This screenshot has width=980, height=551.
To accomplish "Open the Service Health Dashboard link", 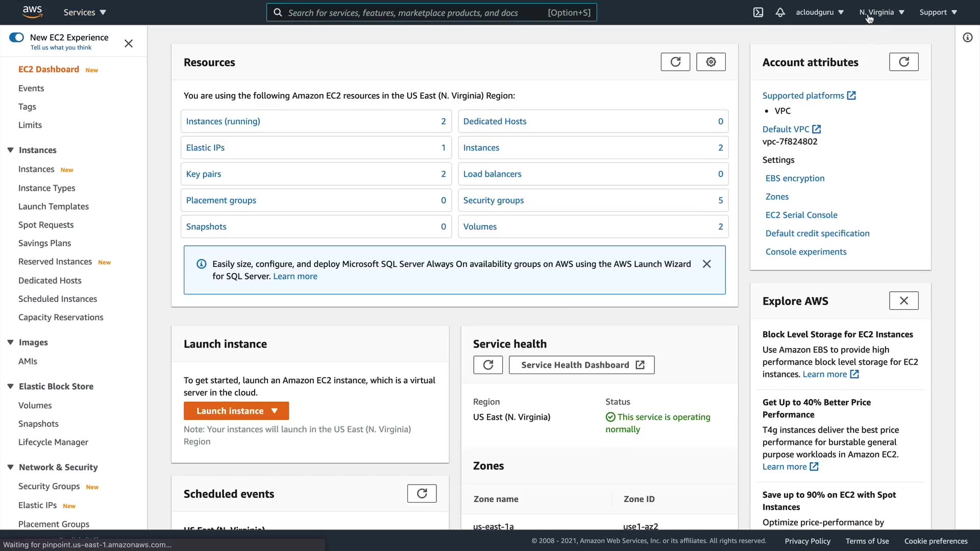I will [x=581, y=365].
